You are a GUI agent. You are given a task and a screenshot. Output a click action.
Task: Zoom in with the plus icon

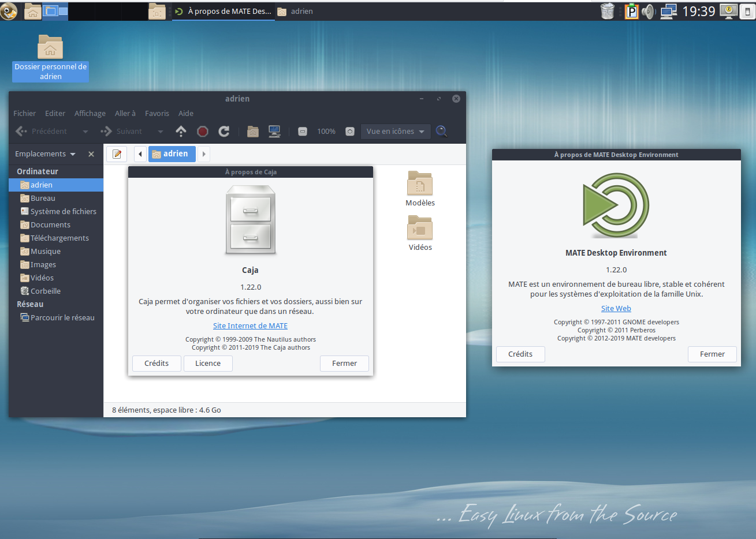click(x=350, y=132)
